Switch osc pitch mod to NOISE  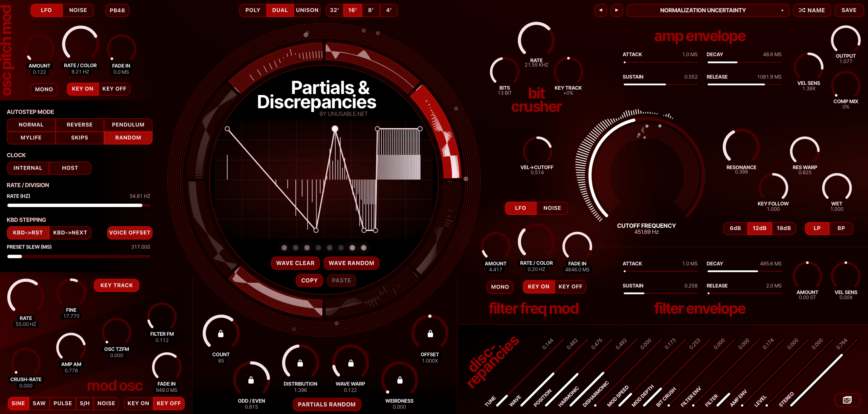pyautogui.click(x=78, y=10)
